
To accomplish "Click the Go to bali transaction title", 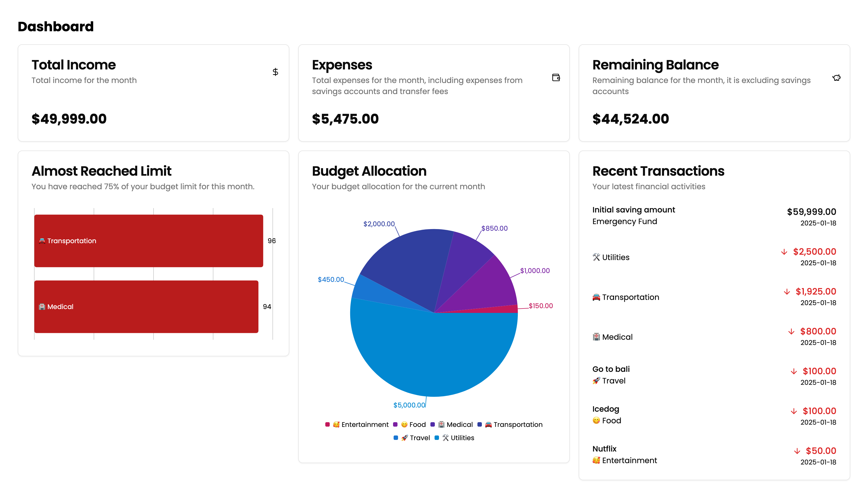I will click(x=611, y=369).
